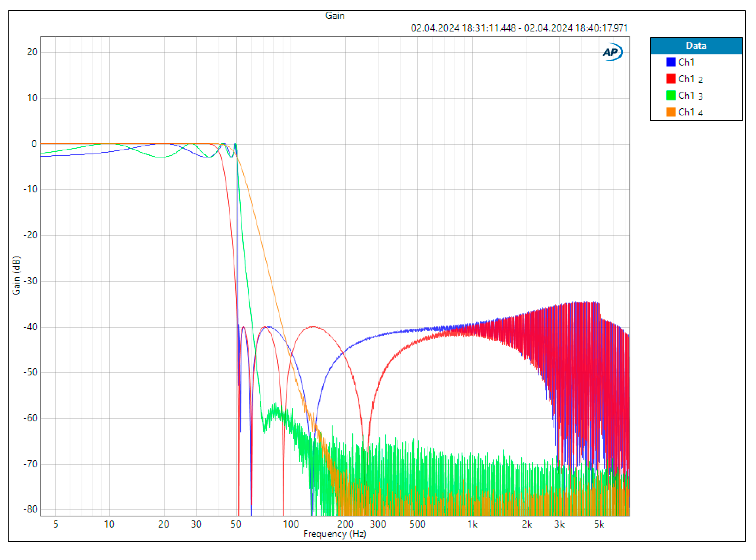The image size is (756, 560).
Task: Click the 100 Hz frequency tick label
Action: tap(291, 524)
